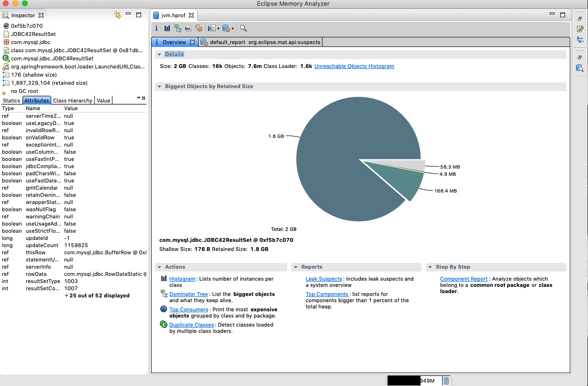This screenshot has width=588, height=386.
Task: Click '25 out of 52 displayed' row
Action: (x=97, y=295)
